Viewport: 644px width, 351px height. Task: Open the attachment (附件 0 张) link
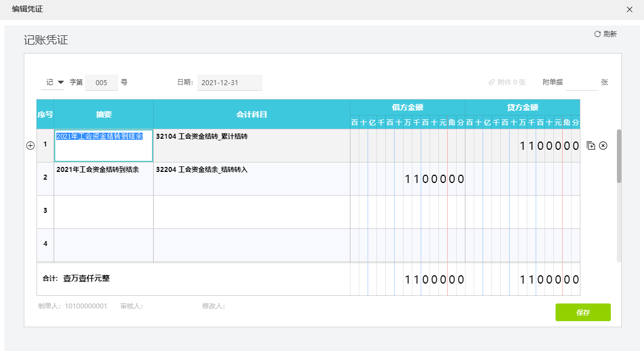507,82
